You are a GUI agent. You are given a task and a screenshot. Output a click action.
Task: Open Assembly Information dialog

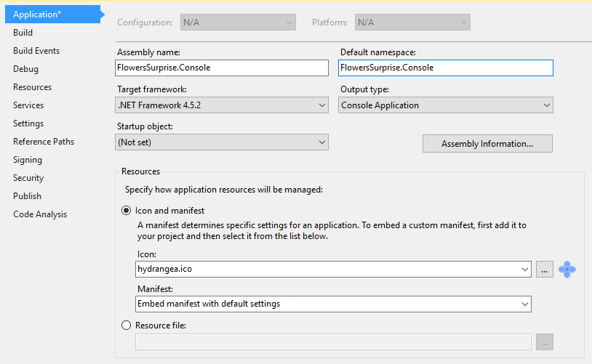tap(487, 144)
